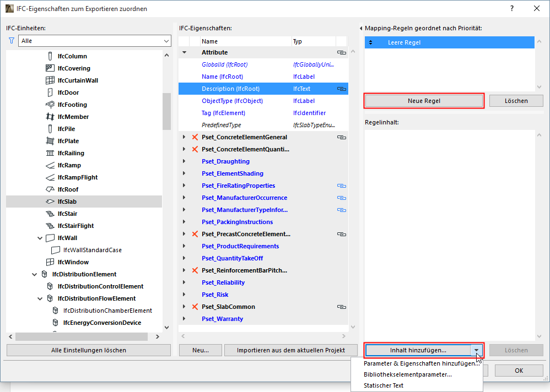Click the IfcRoof icon
The width and height of the screenshot is (550, 392).
[x=50, y=189]
